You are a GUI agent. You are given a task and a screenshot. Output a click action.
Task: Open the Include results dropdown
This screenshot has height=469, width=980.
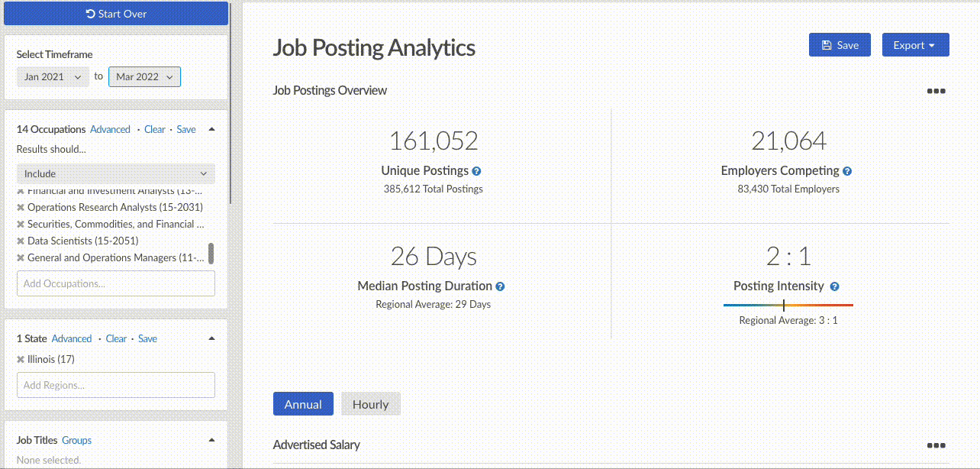[116, 173]
